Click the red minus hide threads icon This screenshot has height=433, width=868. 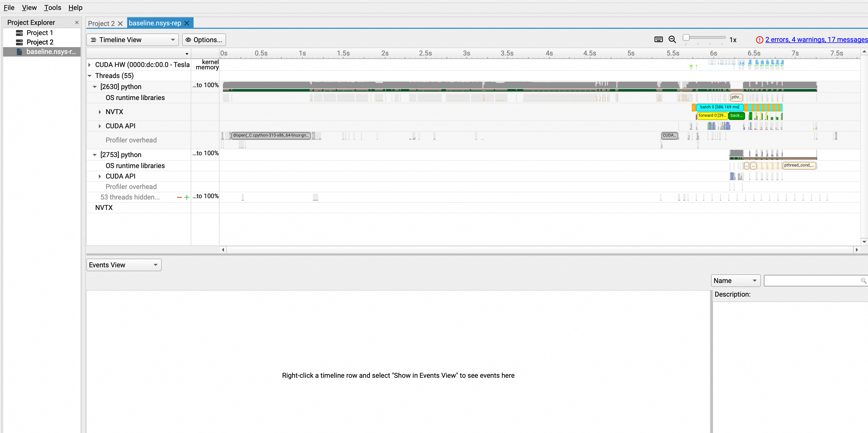coord(179,197)
